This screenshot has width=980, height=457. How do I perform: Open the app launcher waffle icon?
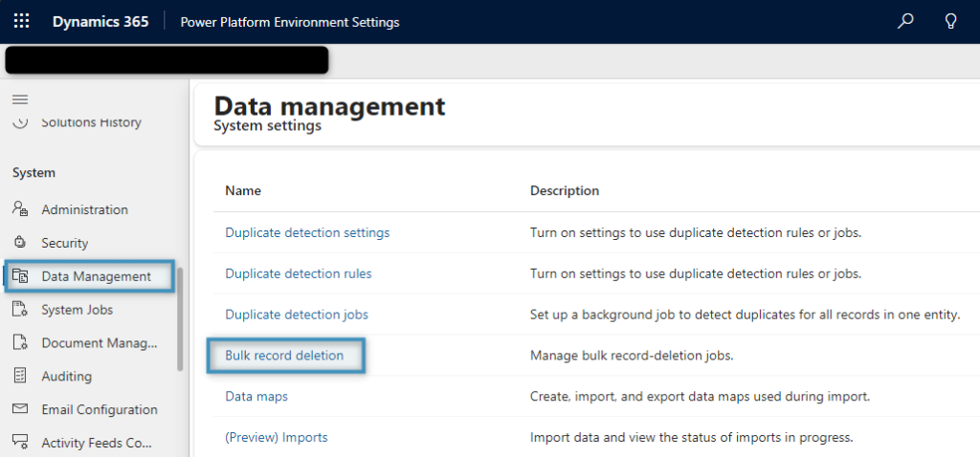coord(21,22)
